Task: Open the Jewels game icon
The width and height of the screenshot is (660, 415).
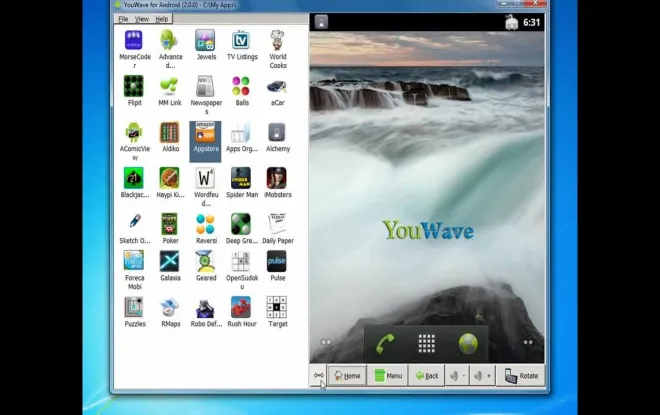Action: coord(205,40)
